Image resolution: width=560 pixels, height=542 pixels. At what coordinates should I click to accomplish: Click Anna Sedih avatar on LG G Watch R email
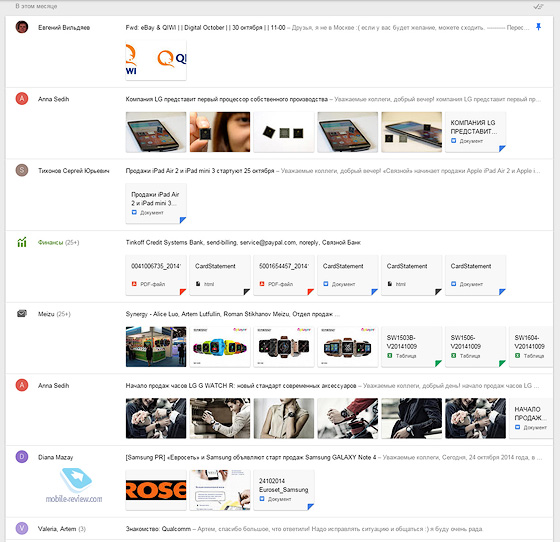click(x=22, y=385)
